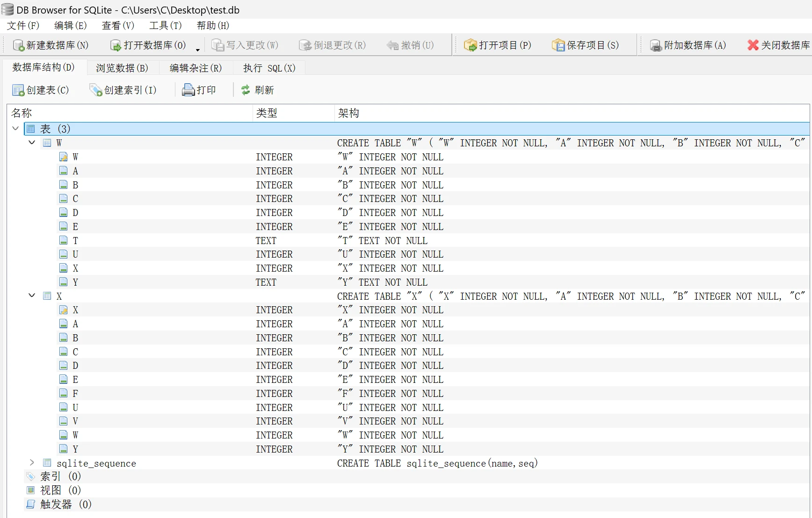The height and width of the screenshot is (518, 812).
Task: Collapse the 表 (3) tree node
Action: click(x=15, y=129)
